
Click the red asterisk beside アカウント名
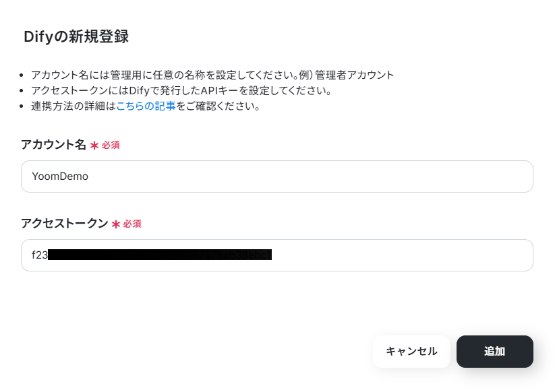point(94,145)
